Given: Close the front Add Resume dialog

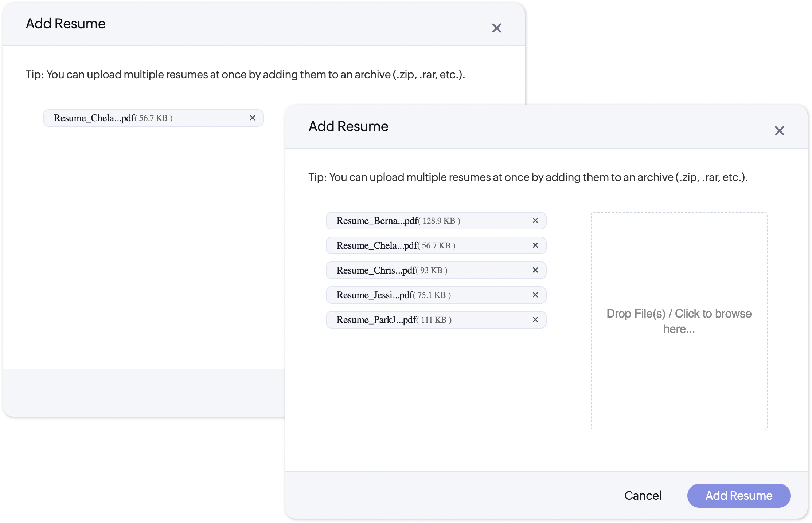Looking at the screenshot, I should coord(779,131).
